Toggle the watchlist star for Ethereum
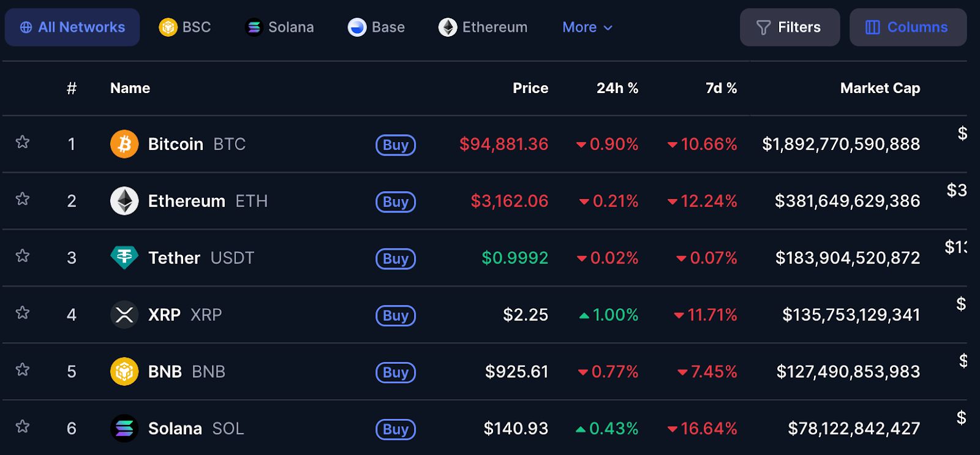This screenshot has width=980, height=455. coord(23,198)
